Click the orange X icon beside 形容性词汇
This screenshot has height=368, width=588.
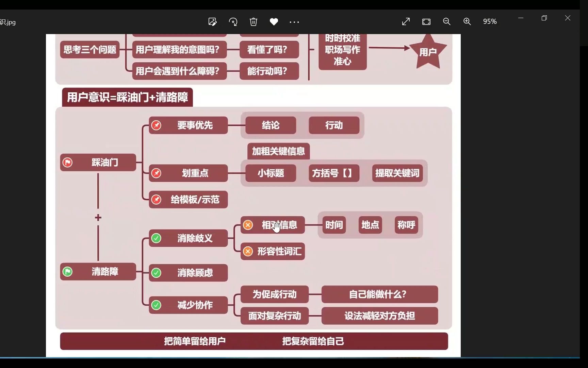[x=248, y=251]
